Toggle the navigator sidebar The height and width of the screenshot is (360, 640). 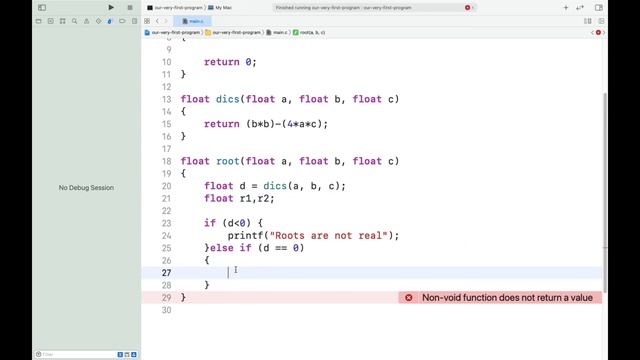point(42,7)
